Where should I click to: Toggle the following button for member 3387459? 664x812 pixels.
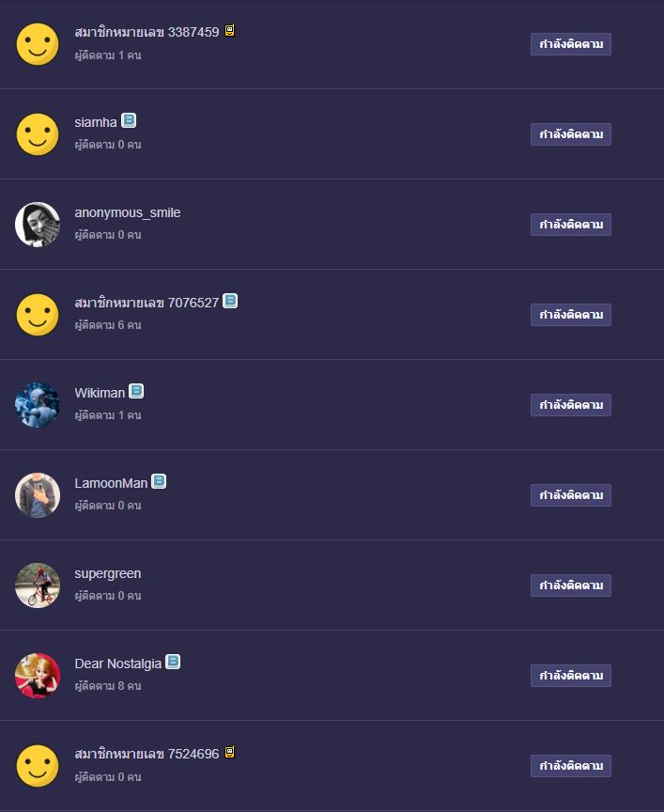click(571, 44)
